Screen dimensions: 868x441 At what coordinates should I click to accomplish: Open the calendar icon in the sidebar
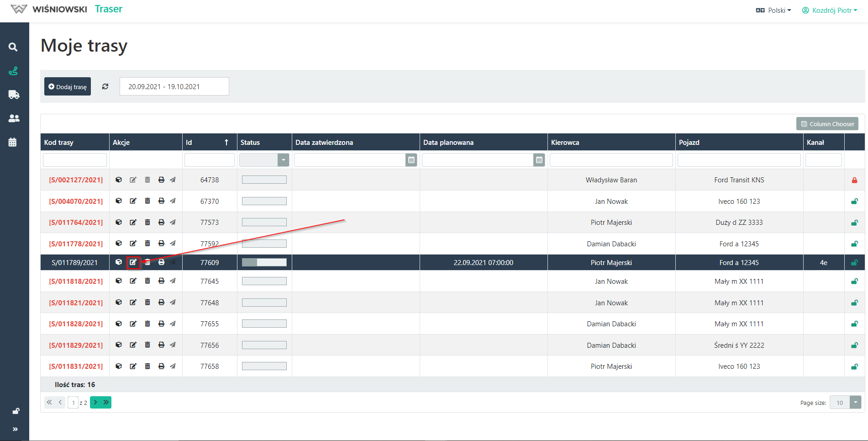[x=13, y=142]
